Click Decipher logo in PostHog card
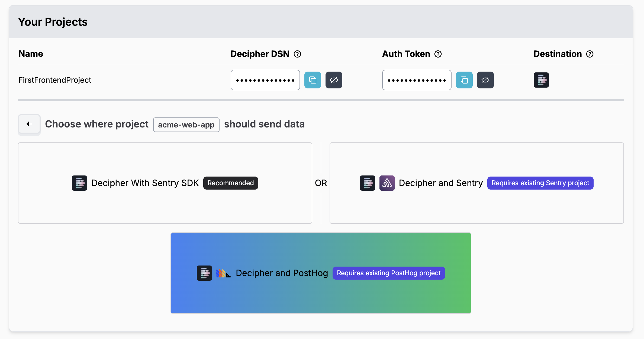644x339 pixels. tap(204, 273)
